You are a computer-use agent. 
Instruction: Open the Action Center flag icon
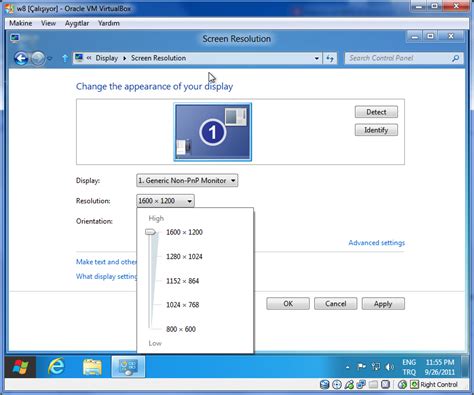[361, 367]
